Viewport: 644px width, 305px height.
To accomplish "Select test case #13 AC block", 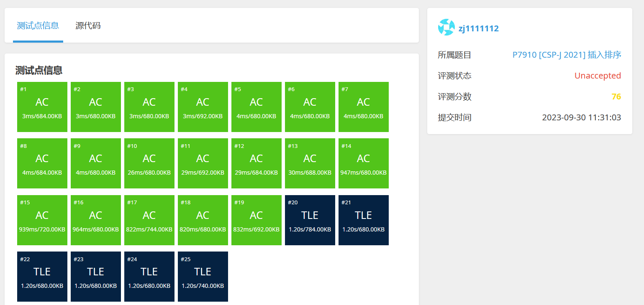I will pyautogui.click(x=310, y=163).
